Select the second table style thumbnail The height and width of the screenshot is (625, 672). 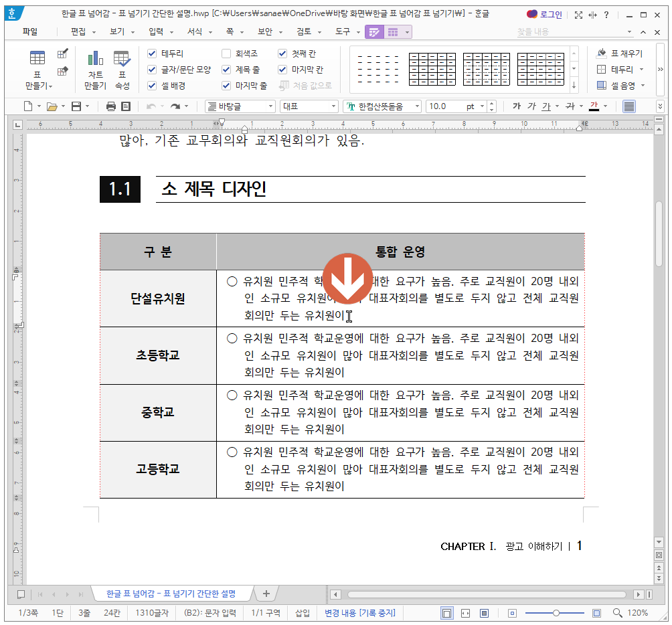click(x=432, y=69)
